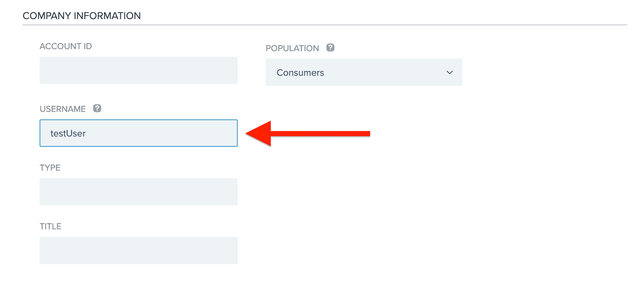
Task: Click the POPULATION label text
Action: pyautogui.click(x=292, y=48)
